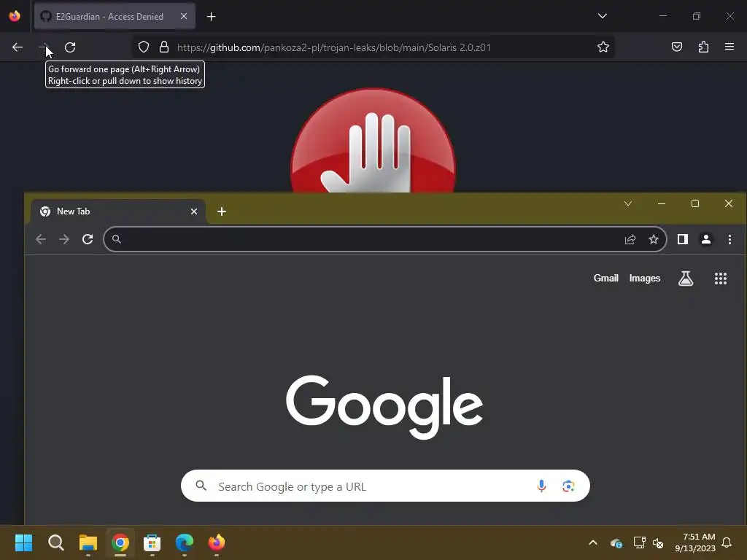Minimize the Chrome window

click(x=661, y=204)
